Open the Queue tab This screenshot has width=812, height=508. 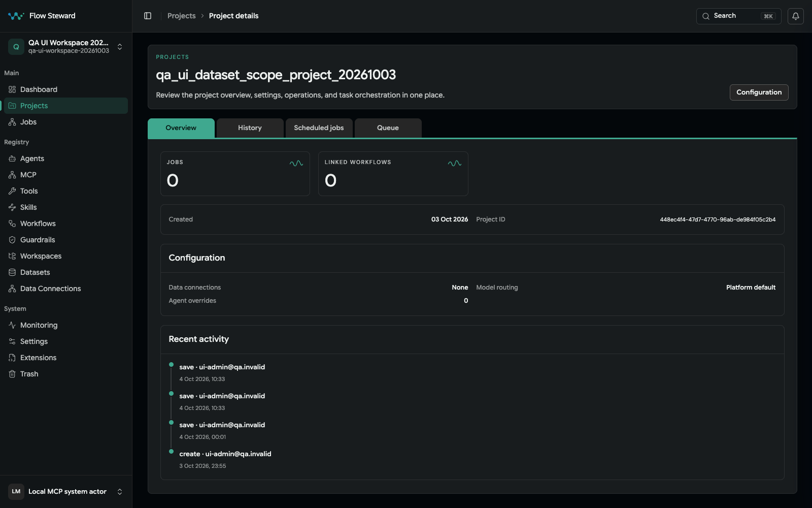click(x=388, y=128)
